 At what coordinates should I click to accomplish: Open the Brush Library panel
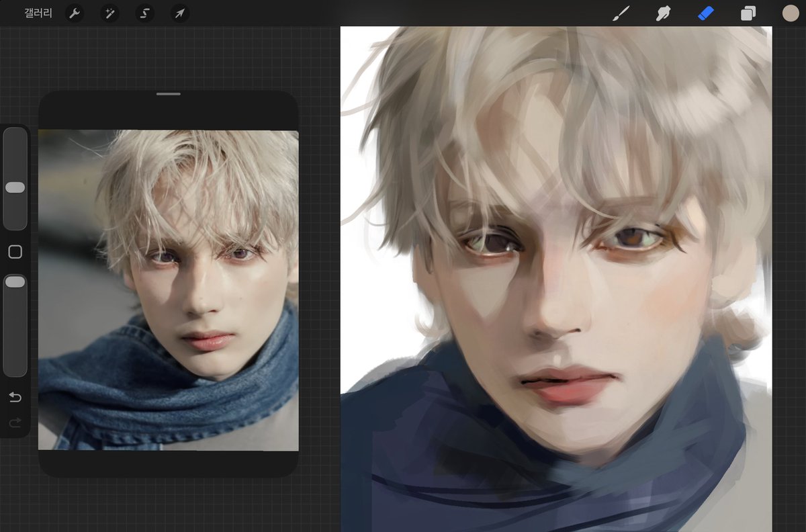tap(621, 13)
